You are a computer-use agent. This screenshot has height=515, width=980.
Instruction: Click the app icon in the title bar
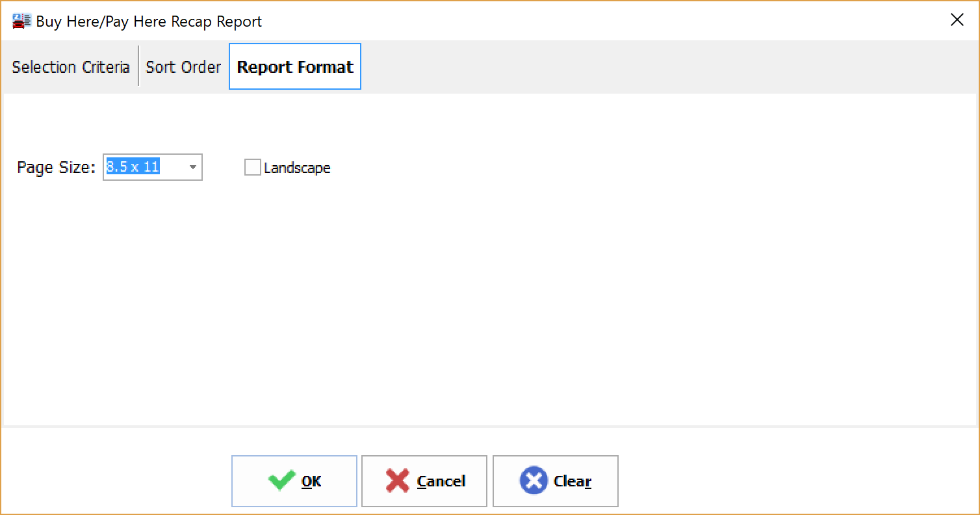(x=21, y=21)
